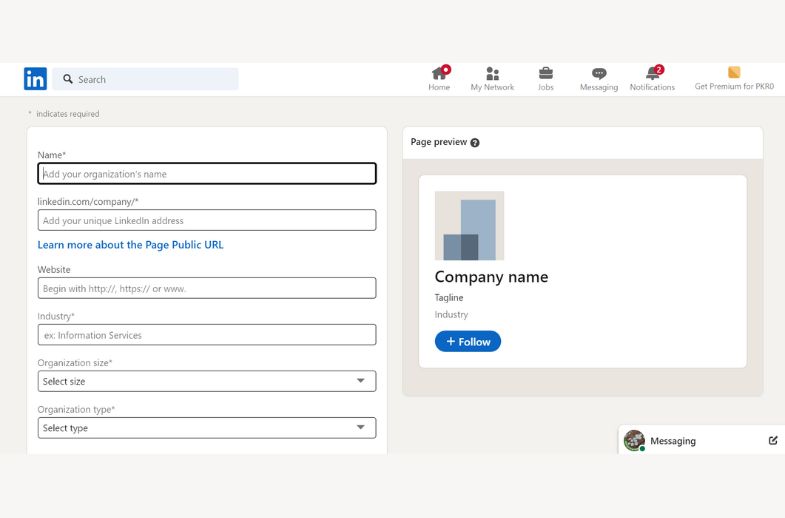
Task: Click the Home label in navbar
Action: coord(439,87)
